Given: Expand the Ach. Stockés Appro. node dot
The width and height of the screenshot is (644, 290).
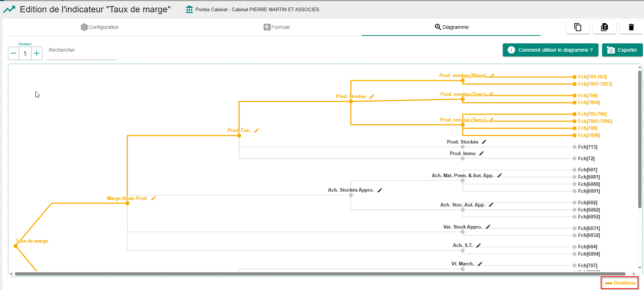Looking at the screenshot, I should pos(351,195).
